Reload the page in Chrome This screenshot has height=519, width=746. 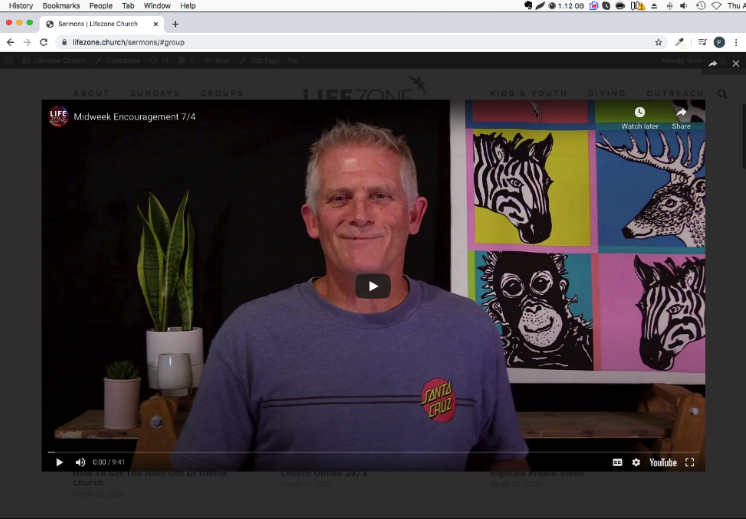coord(43,42)
